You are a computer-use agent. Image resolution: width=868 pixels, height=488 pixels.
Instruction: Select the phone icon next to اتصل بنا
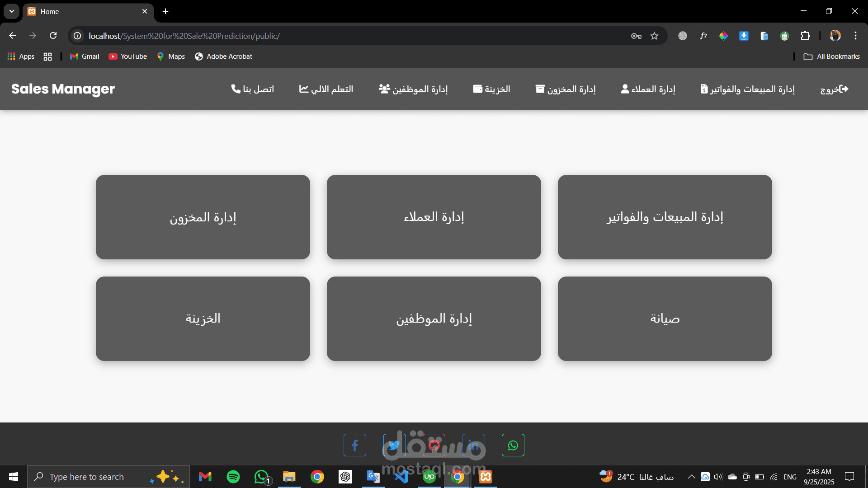[x=236, y=89]
